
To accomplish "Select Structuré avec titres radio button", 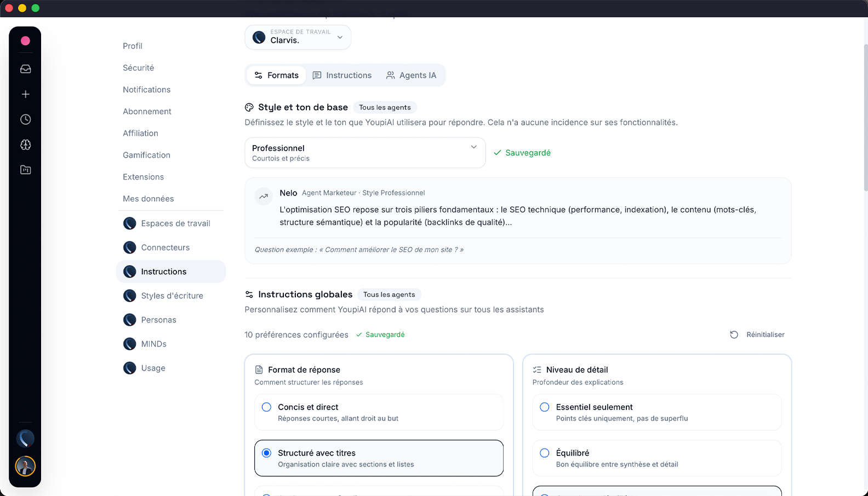I will point(266,453).
